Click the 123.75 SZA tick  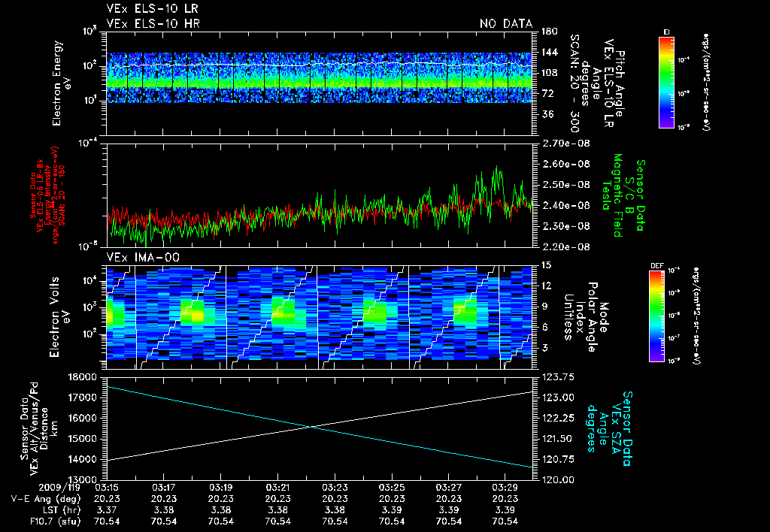pos(557,377)
